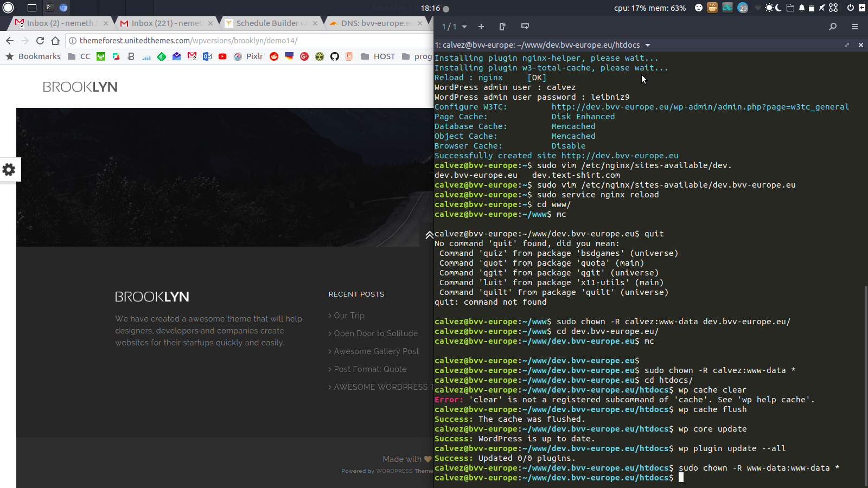Open the HOST bookmarks folder
868x488 pixels.
[378, 56]
